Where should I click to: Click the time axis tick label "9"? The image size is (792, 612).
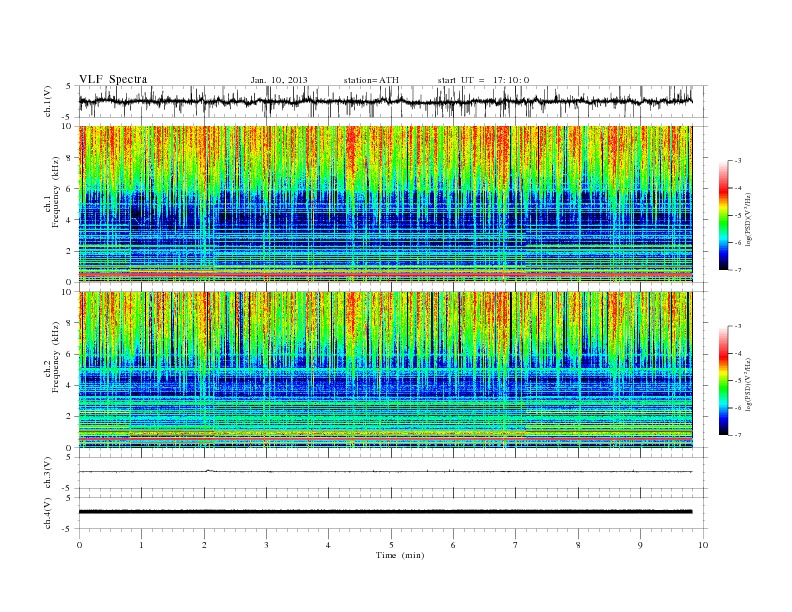640,545
